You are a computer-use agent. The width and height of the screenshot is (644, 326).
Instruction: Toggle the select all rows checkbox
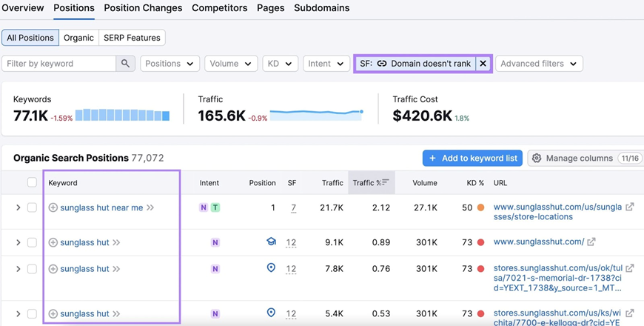pos(32,182)
